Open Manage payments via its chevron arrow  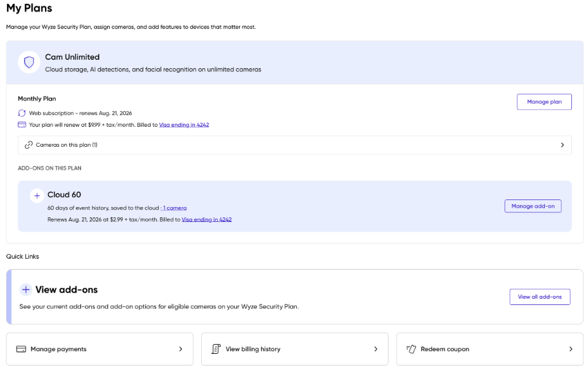pos(181,349)
